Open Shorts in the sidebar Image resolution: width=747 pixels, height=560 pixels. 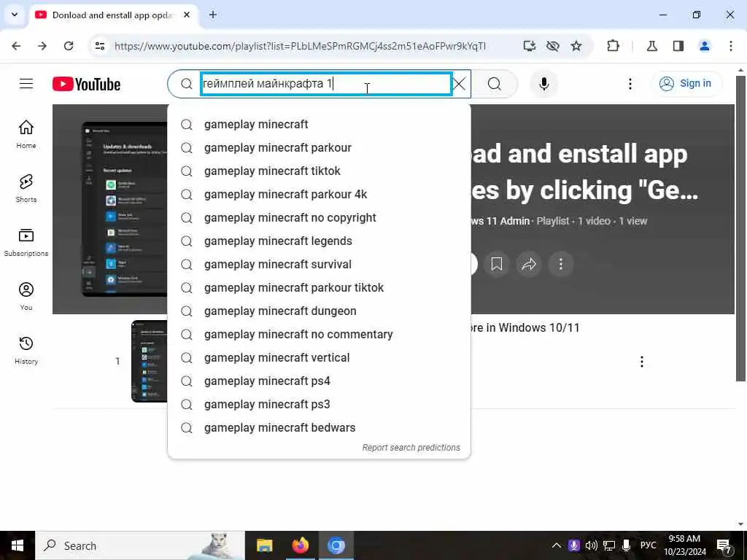point(26,189)
